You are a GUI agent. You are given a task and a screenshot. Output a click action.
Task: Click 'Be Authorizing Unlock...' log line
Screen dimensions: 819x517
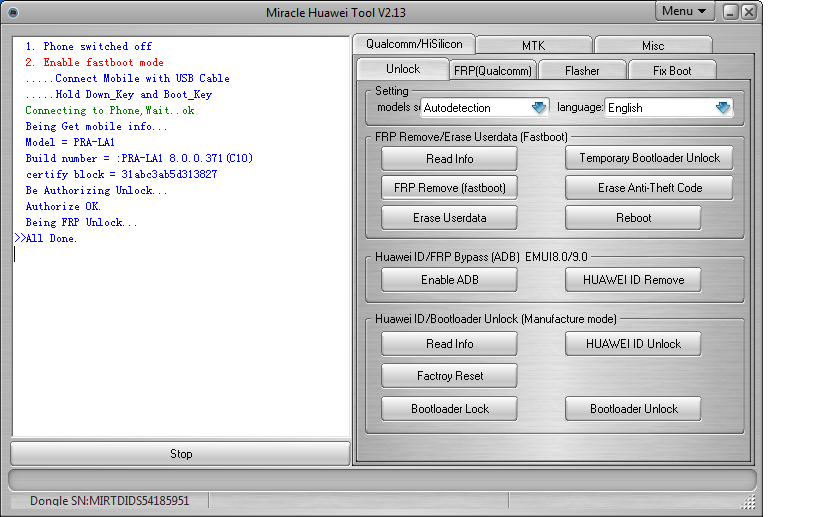[x=96, y=191]
